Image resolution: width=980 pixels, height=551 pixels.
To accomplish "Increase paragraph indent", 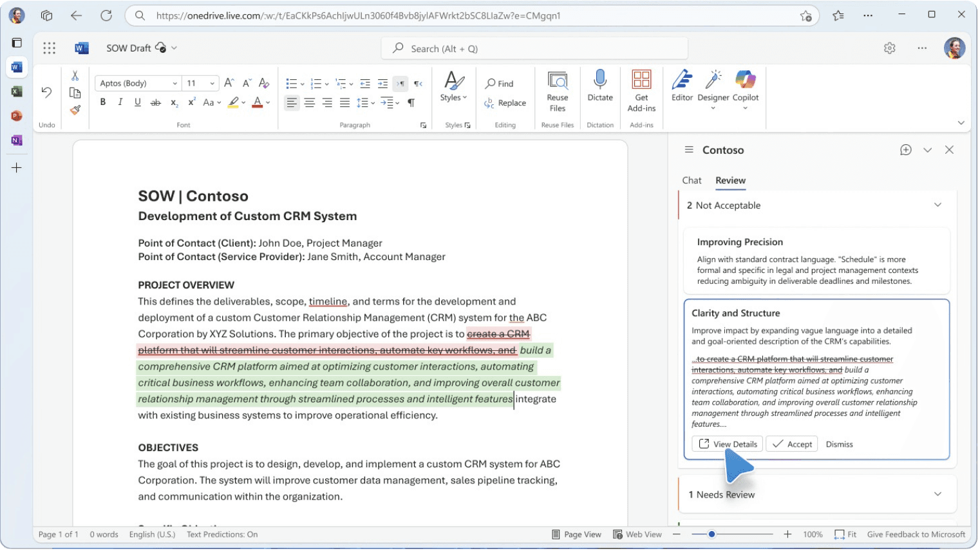I will tap(382, 84).
